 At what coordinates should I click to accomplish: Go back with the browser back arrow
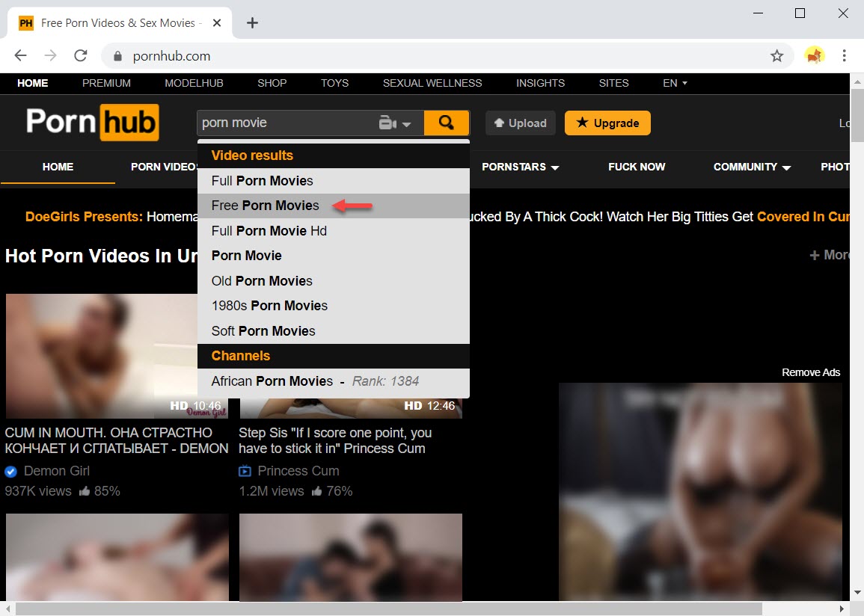[20, 56]
